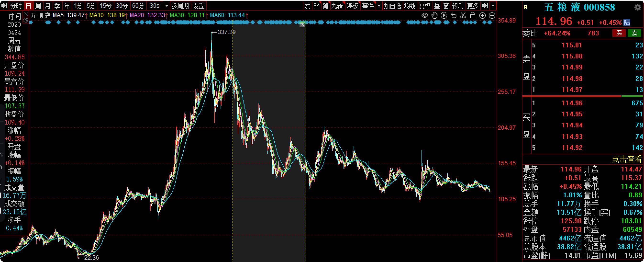Switch to 分时 intraday tab
The height and width of the screenshot is (262, 644).
point(16,6)
